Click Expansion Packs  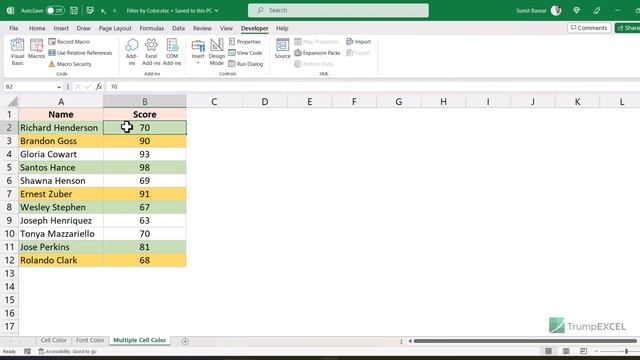tap(317, 53)
